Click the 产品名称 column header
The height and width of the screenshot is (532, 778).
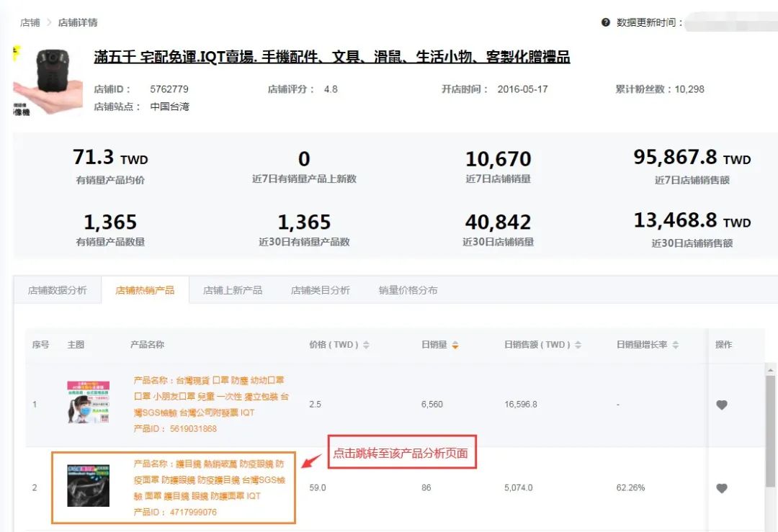tap(147, 345)
